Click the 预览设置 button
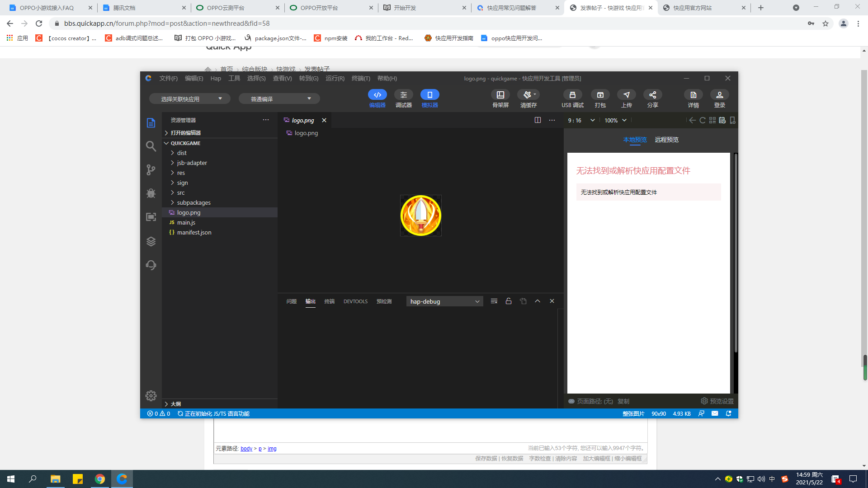The height and width of the screenshot is (488, 868). 717,401
